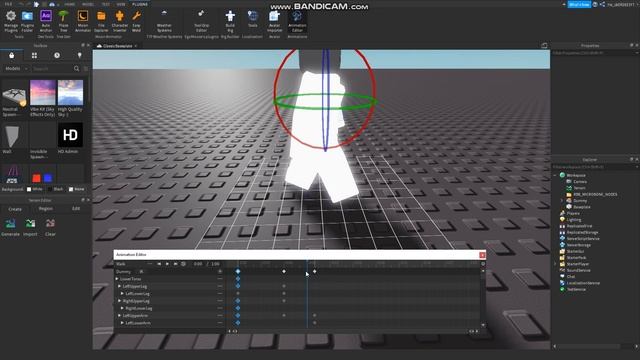
Task: Toggle looping in Animation Editor
Action: point(184,264)
